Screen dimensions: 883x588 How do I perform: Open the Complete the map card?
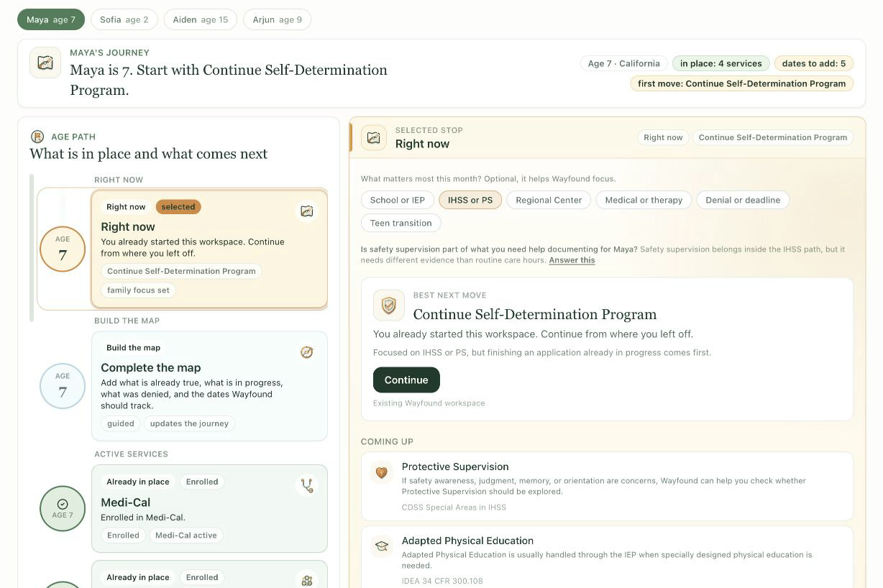point(209,385)
